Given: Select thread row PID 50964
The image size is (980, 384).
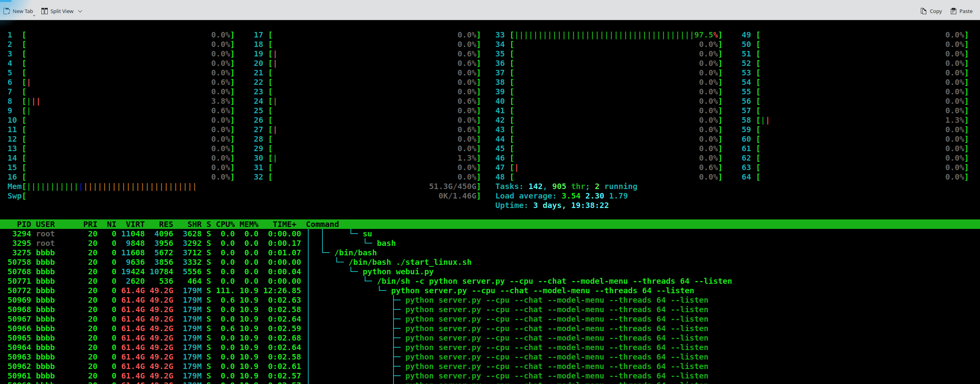Looking at the screenshot, I should pos(490,347).
